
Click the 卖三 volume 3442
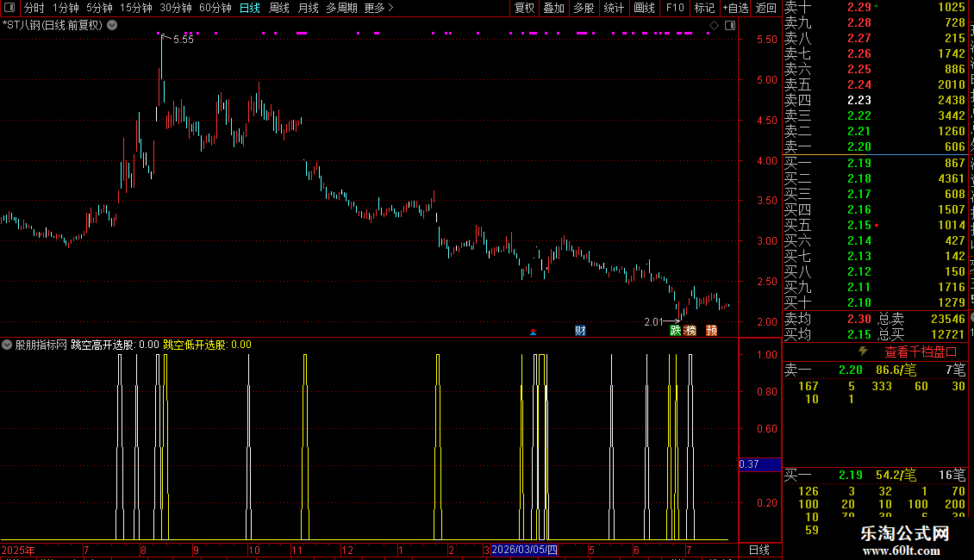[x=952, y=115]
